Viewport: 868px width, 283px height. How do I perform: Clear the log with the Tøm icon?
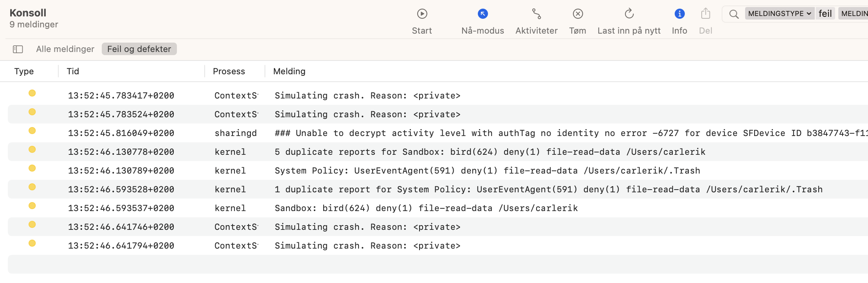[x=578, y=14]
